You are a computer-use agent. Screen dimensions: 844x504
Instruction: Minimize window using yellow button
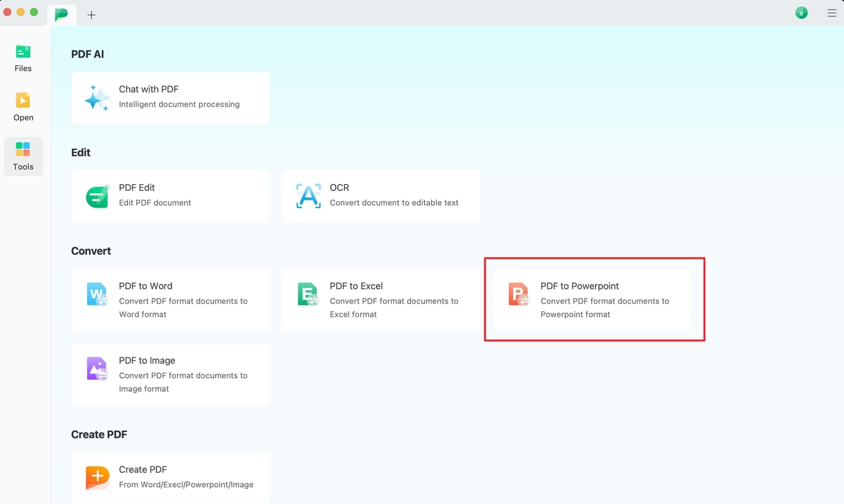point(21,12)
